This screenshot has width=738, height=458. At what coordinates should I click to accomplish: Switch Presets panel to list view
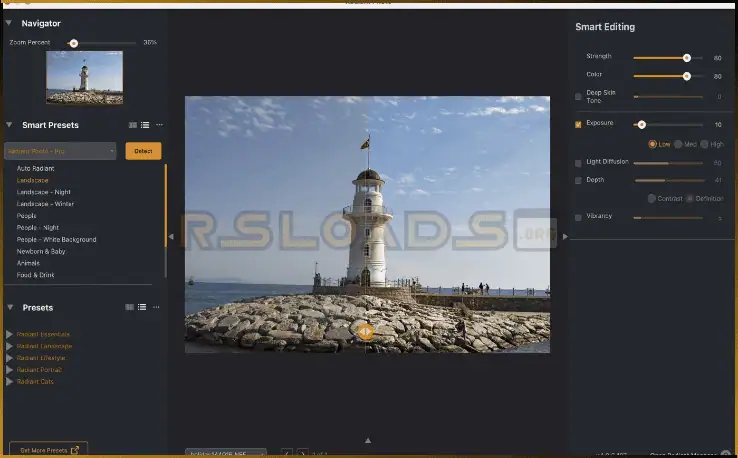pos(142,307)
